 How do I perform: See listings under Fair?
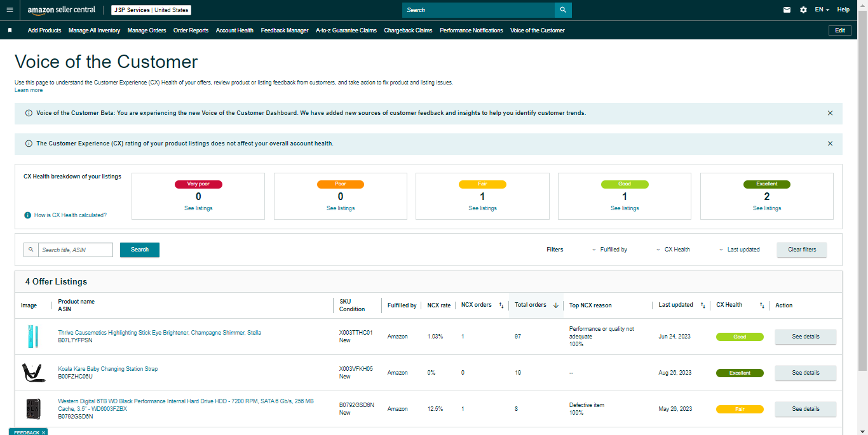tap(483, 208)
